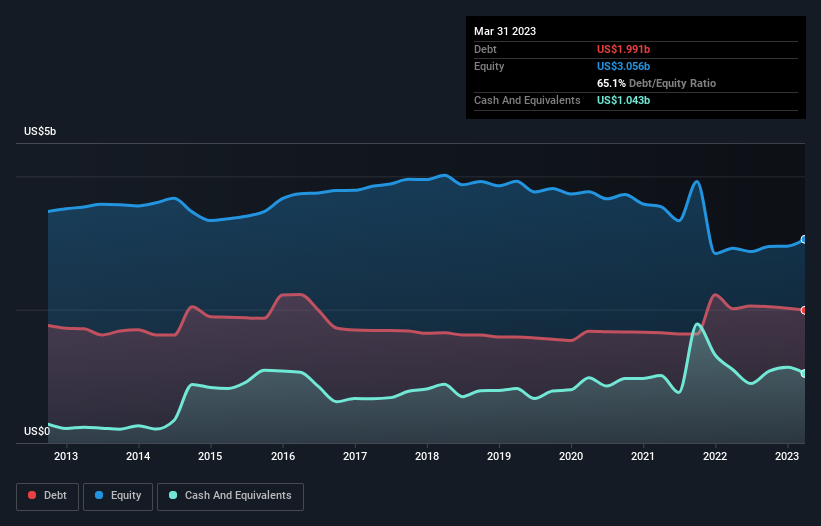The image size is (821, 526).
Task: Click the blue Equity legend dot
Action: coord(99,495)
